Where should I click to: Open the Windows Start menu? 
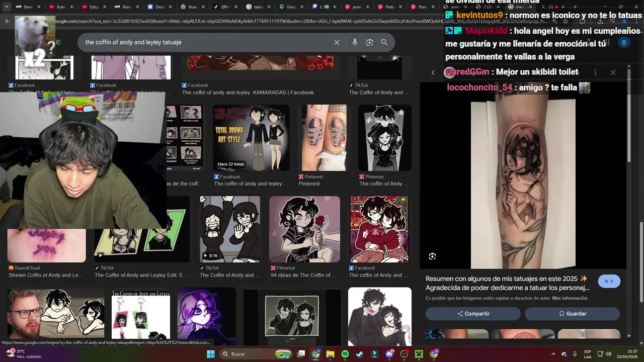(x=211, y=354)
